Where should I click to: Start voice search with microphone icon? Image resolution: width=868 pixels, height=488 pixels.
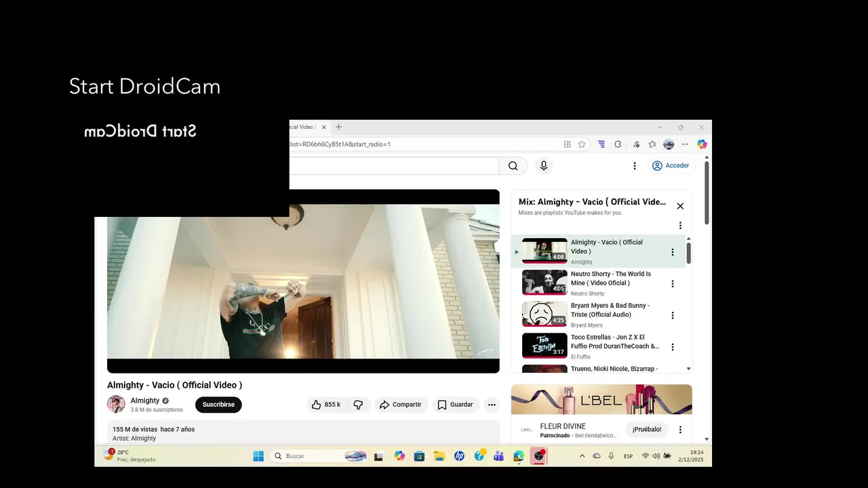[x=543, y=166]
